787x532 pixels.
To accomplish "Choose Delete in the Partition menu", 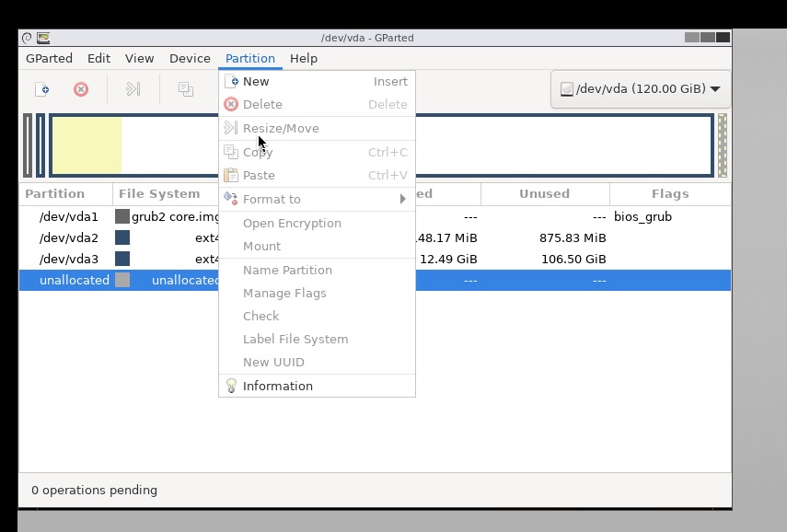I will point(317,104).
